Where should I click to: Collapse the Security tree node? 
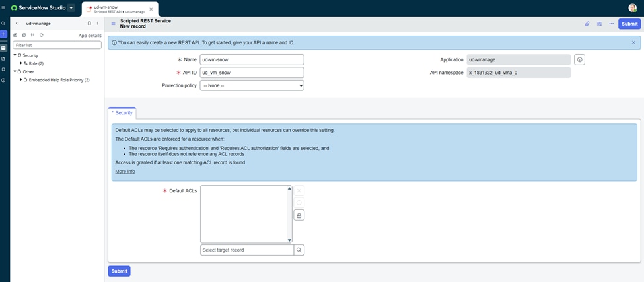(15, 55)
